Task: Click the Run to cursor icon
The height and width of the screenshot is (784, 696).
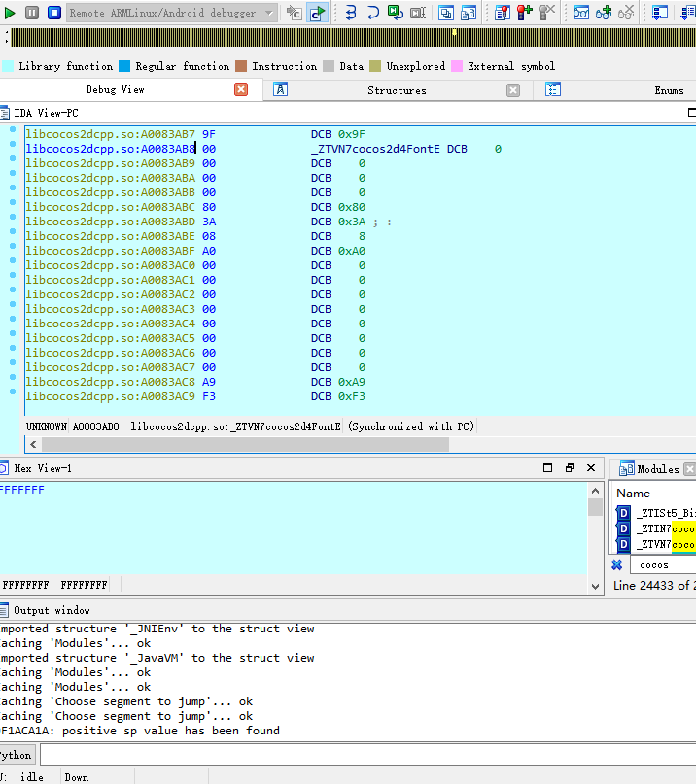Action: pyautogui.click(x=417, y=13)
